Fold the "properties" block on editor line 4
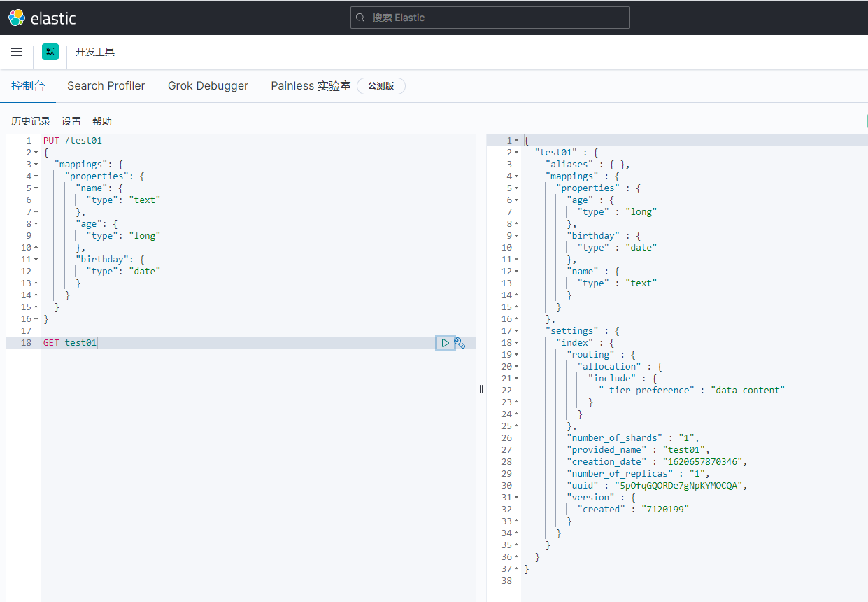Screen dimensions: 868x602 pos(36,176)
